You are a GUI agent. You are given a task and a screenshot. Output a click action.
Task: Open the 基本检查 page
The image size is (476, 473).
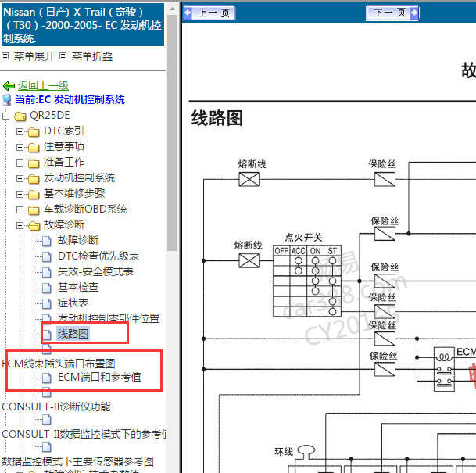[78, 287]
